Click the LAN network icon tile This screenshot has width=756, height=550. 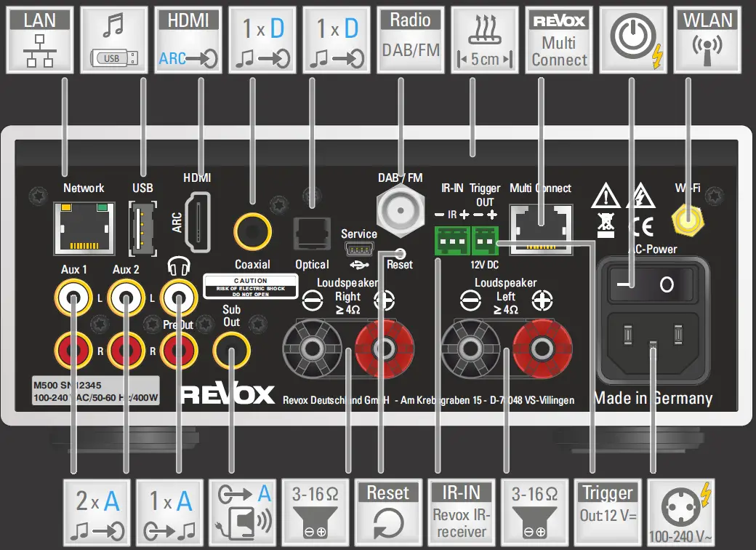click(x=40, y=40)
